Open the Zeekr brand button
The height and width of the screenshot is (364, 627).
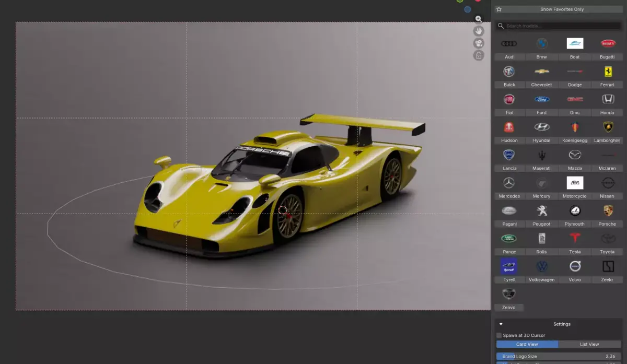608,280
